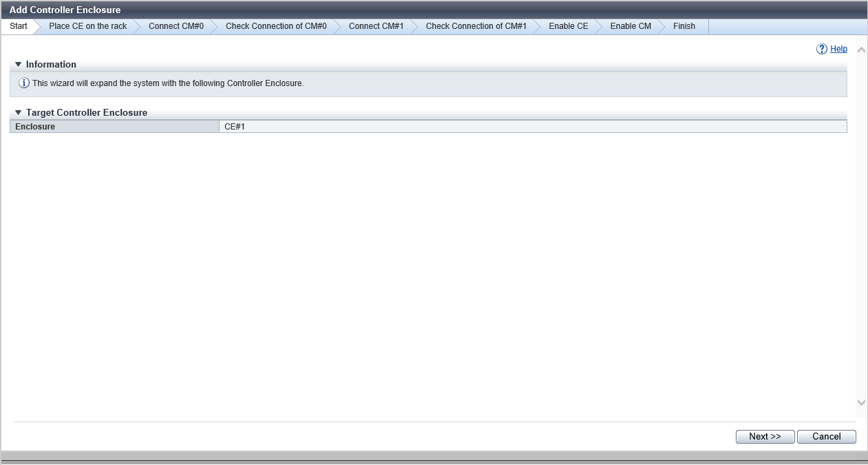Open Check Connection of CM#1 step

click(476, 27)
